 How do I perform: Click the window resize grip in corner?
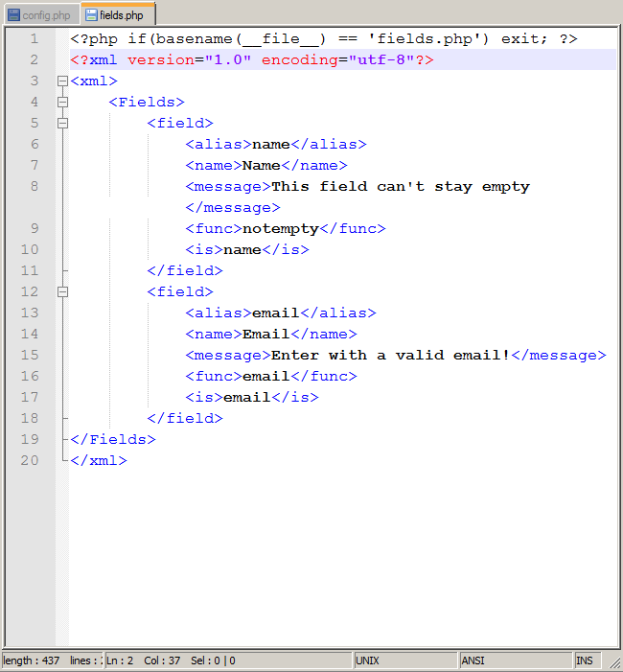coord(613,662)
